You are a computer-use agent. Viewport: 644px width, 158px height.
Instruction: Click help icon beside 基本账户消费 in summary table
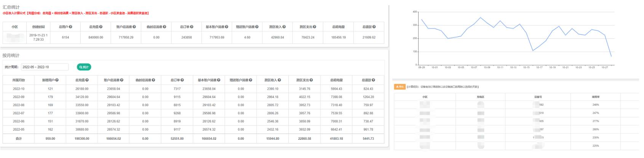click(x=227, y=27)
